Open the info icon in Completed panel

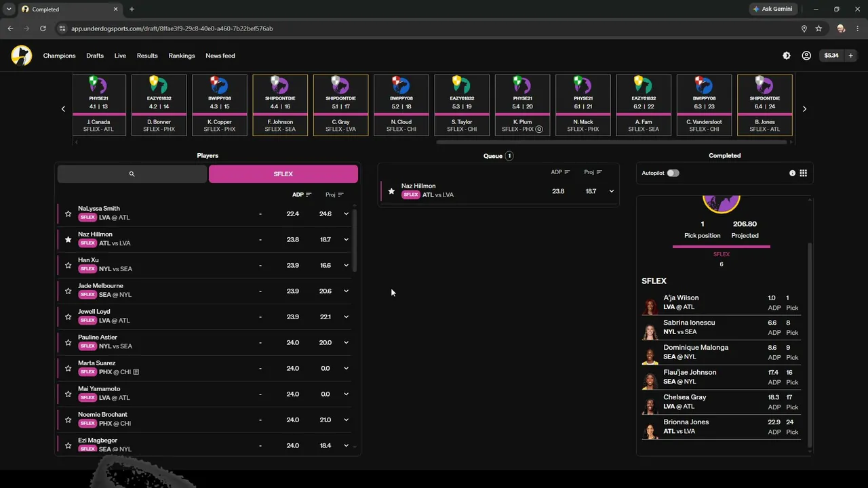coord(792,173)
